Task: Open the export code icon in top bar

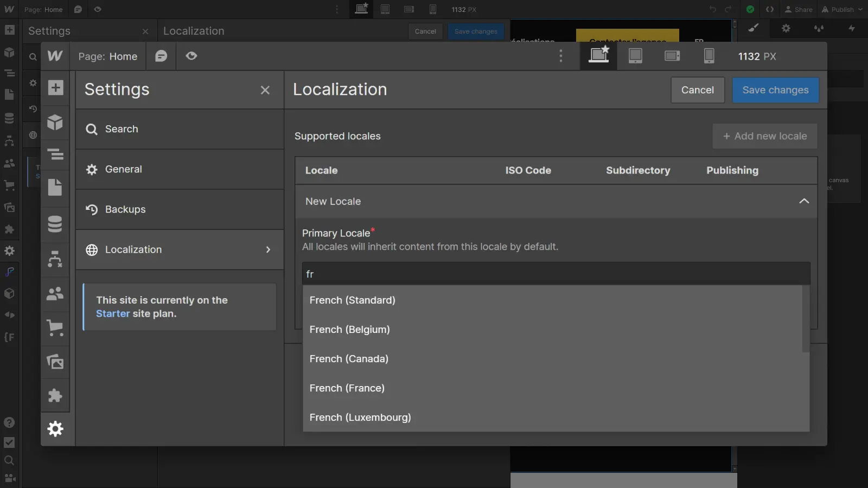Action: 770,9
